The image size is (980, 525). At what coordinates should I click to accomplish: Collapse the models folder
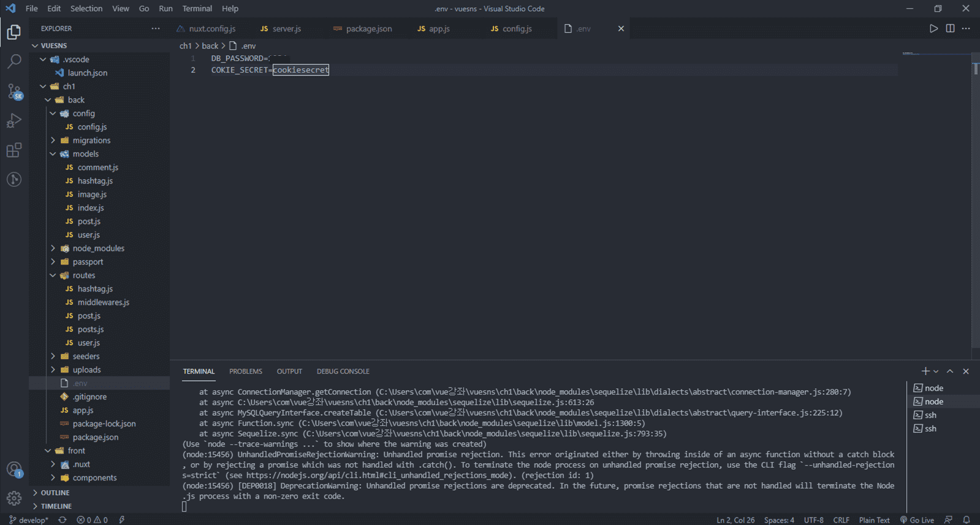(x=85, y=154)
